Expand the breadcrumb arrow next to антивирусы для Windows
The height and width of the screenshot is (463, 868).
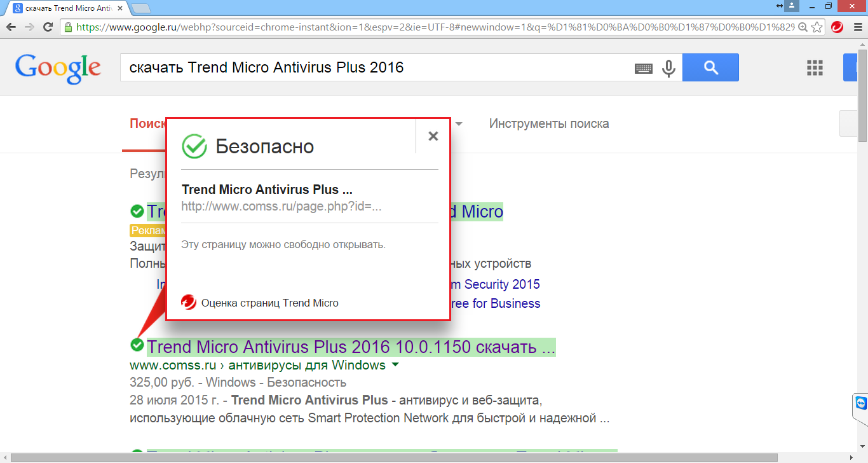pyautogui.click(x=396, y=364)
